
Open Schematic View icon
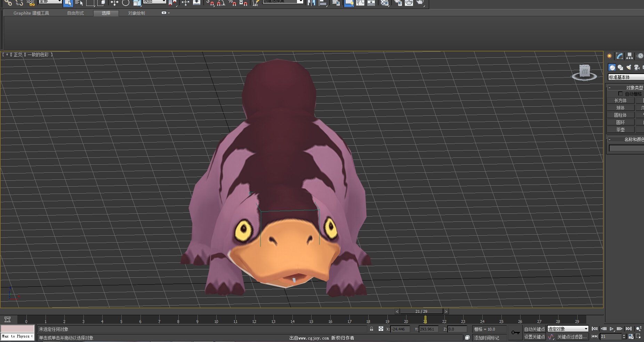[371, 3]
